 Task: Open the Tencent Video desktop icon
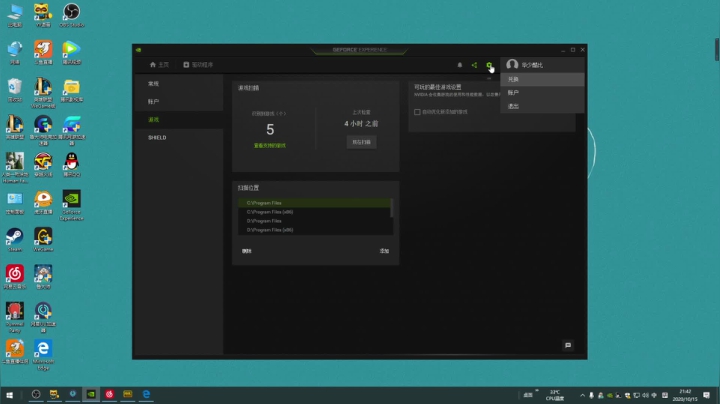[72, 52]
